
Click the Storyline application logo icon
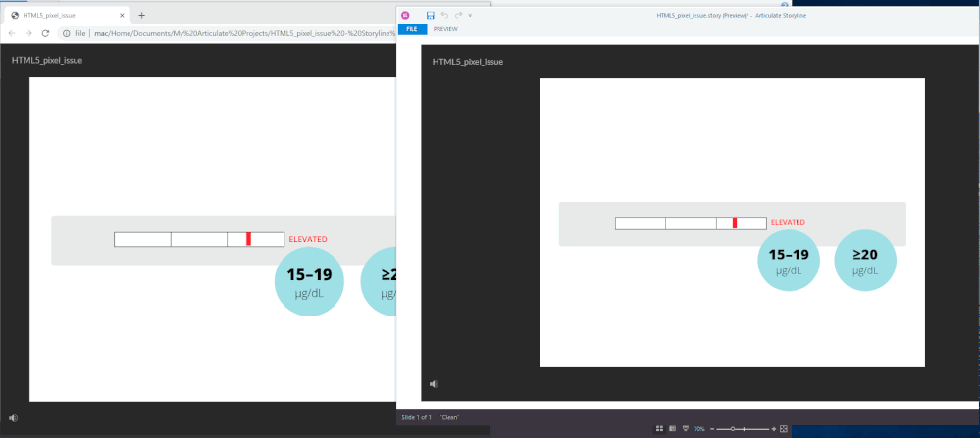tap(405, 15)
